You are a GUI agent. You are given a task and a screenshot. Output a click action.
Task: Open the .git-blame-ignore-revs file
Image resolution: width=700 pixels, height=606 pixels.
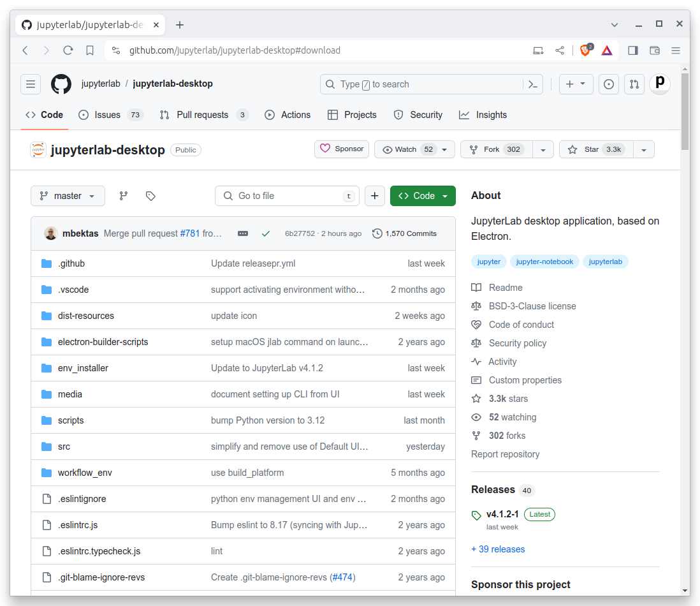pyautogui.click(x=101, y=577)
